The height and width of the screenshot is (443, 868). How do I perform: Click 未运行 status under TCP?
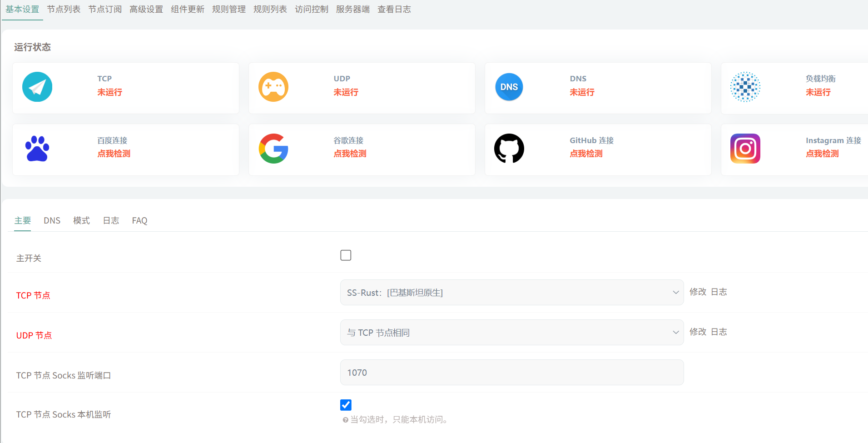(x=110, y=92)
